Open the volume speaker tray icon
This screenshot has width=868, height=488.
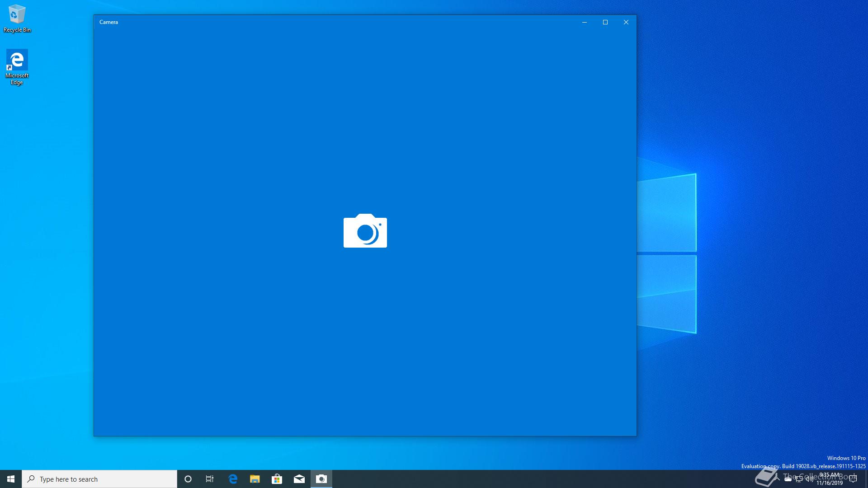(810, 479)
